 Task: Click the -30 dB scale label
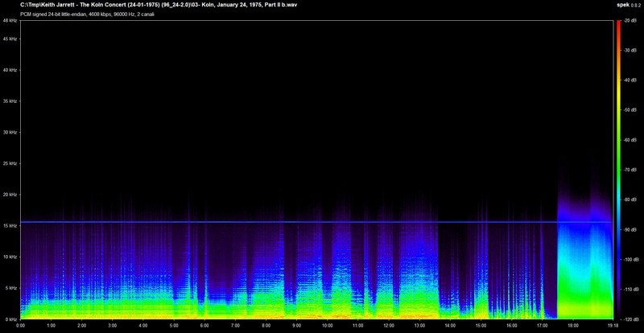[x=629, y=50]
